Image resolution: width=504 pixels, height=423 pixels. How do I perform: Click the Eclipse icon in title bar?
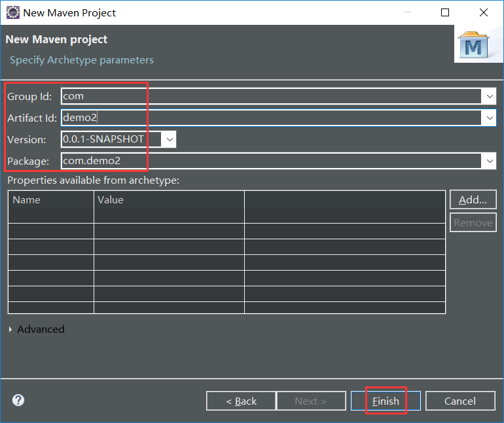pos(13,13)
